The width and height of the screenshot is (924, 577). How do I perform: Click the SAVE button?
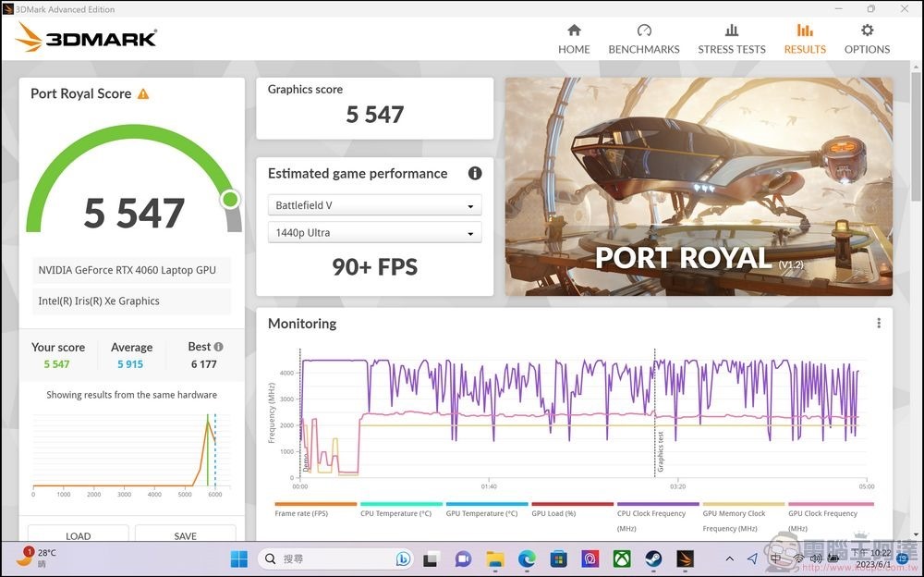(185, 534)
